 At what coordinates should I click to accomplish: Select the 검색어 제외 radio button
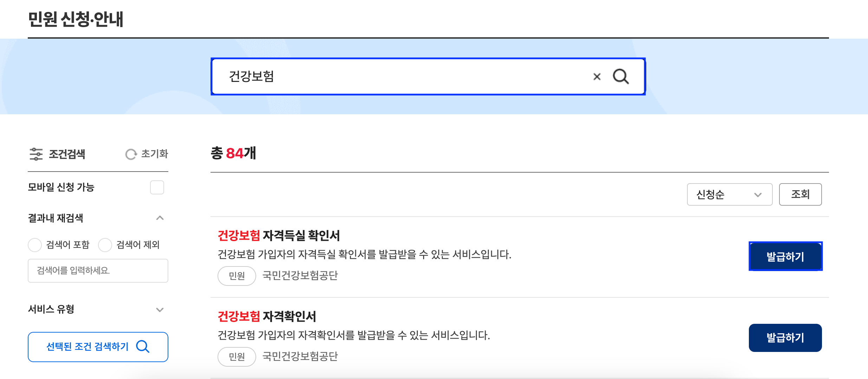pyautogui.click(x=105, y=245)
